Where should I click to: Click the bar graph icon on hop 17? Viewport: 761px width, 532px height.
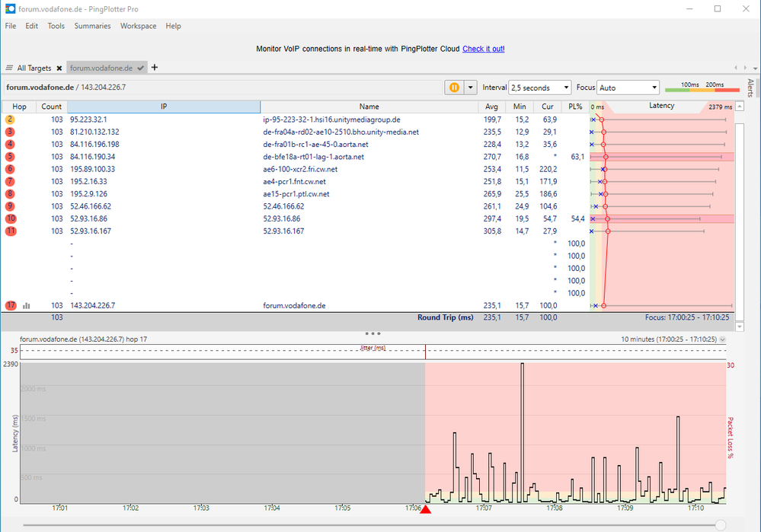27,305
